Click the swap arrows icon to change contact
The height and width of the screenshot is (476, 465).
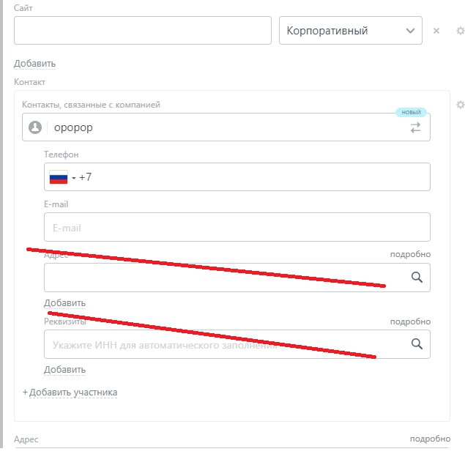415,127
